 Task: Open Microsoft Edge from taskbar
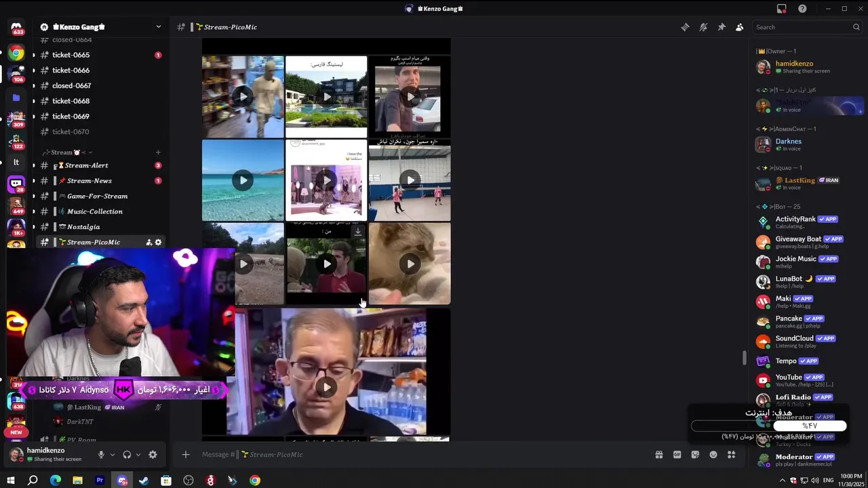coord(55,481)
